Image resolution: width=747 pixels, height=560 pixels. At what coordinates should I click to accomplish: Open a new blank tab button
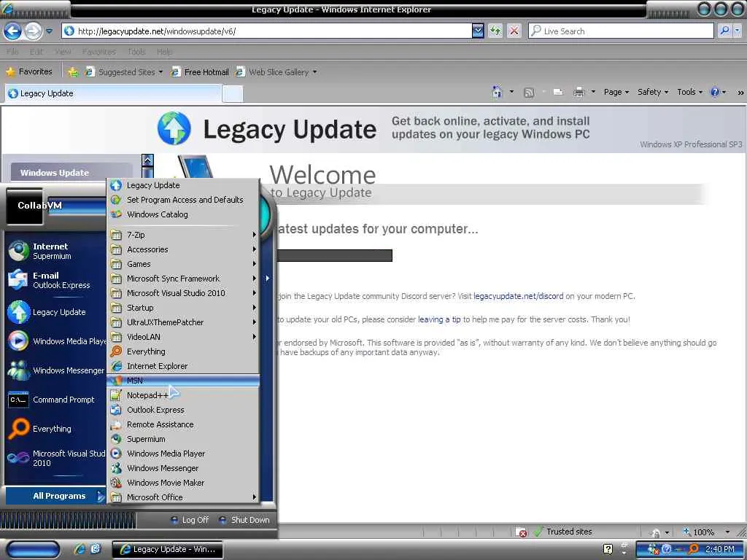coord(233,93)
